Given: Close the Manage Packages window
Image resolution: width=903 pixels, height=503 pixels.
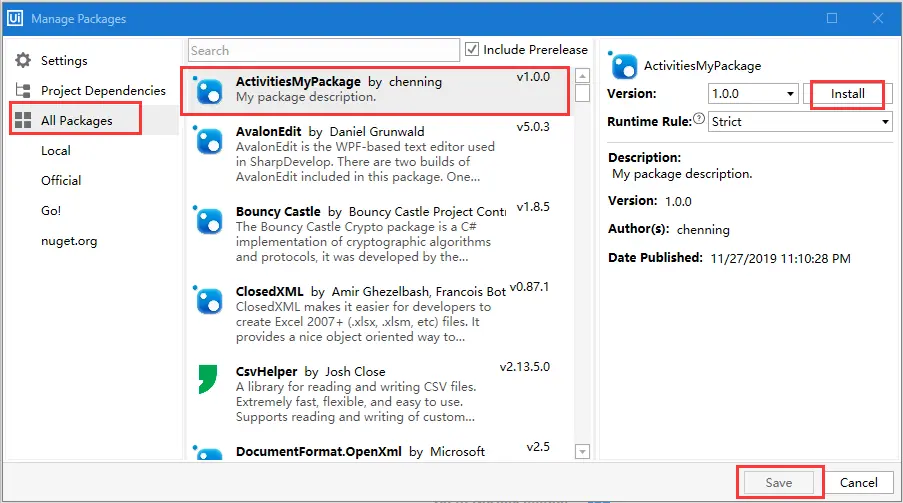Looking at the screenshot, I should tap(877, 18).
